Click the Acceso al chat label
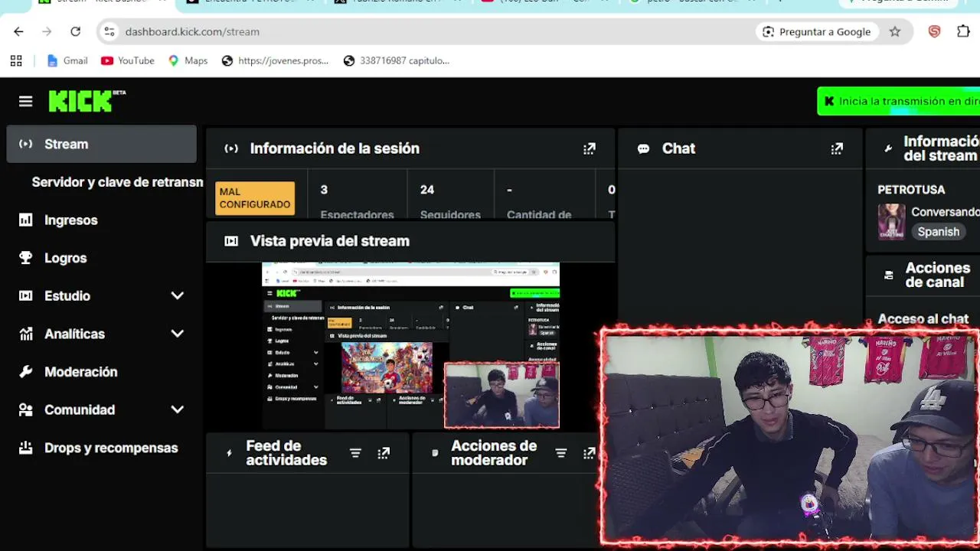The image size is (980, 551). click(923, 318)
